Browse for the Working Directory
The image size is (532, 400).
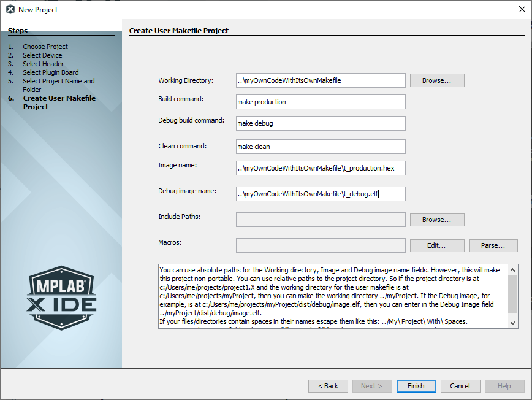click(436, 80)
